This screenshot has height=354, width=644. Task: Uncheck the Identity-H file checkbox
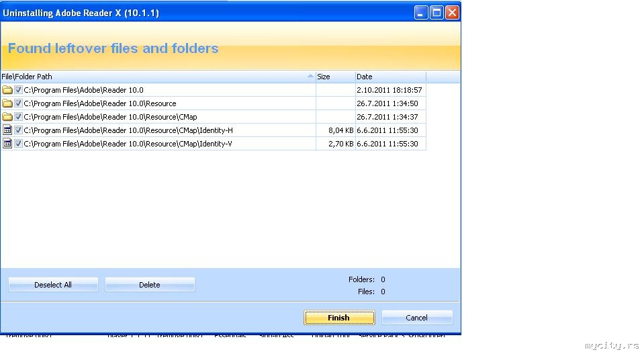tap(18, 130)
